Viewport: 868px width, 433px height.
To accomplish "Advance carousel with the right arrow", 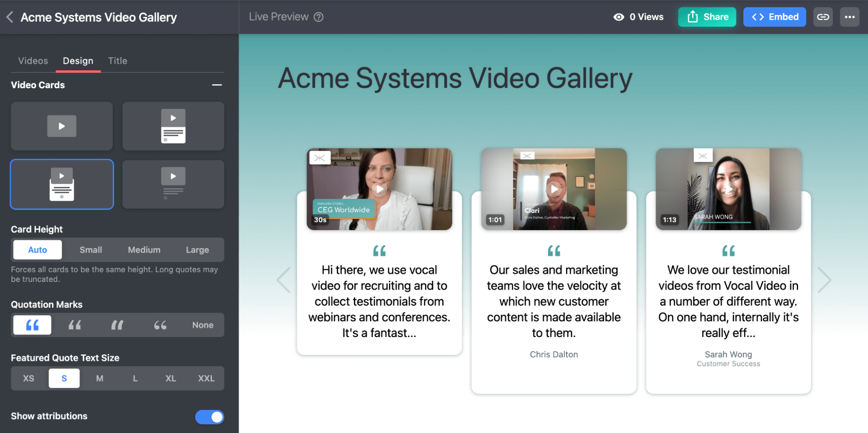I will pyautogui.click(x=824, y=280).
